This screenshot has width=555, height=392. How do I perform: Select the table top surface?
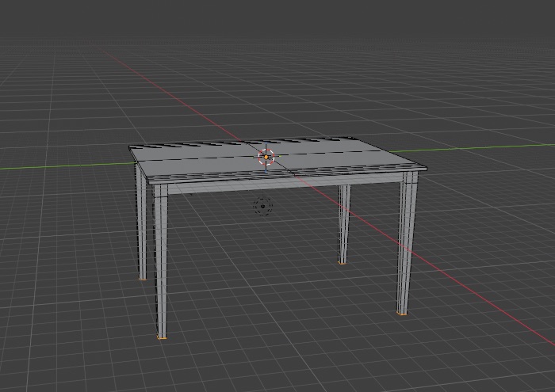click(x=277, y=158)
